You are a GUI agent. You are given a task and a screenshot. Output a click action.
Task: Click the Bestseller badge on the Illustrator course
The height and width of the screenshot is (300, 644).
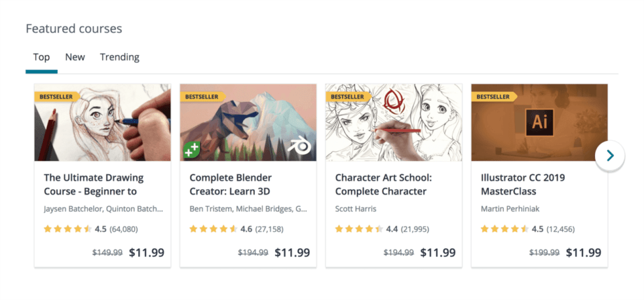[493, 97]
